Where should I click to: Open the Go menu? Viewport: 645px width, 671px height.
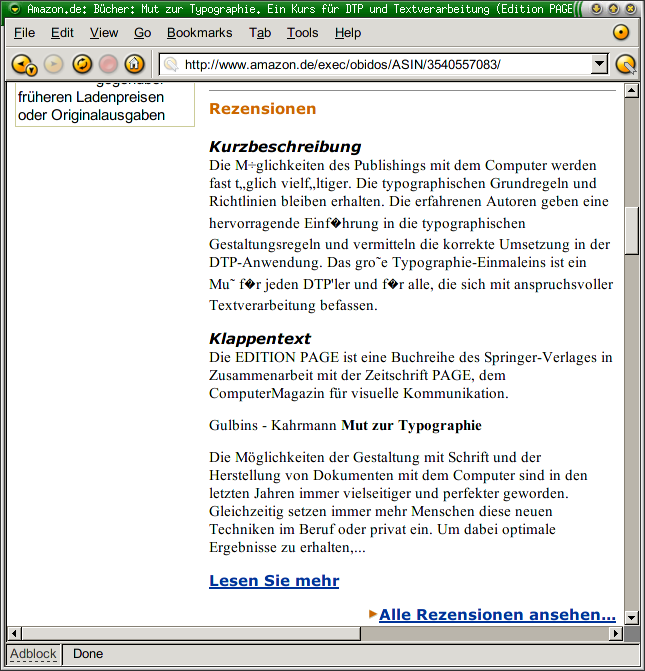(x=143, y=33)
